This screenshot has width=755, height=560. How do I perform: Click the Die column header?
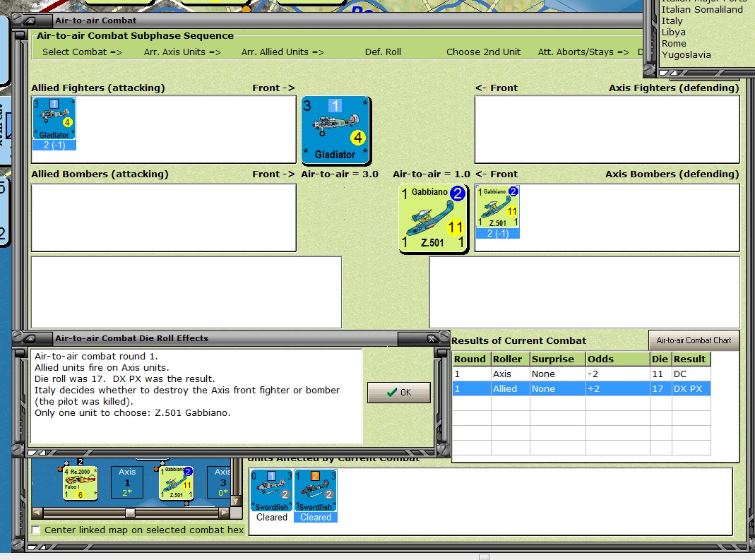pos(660,359)
